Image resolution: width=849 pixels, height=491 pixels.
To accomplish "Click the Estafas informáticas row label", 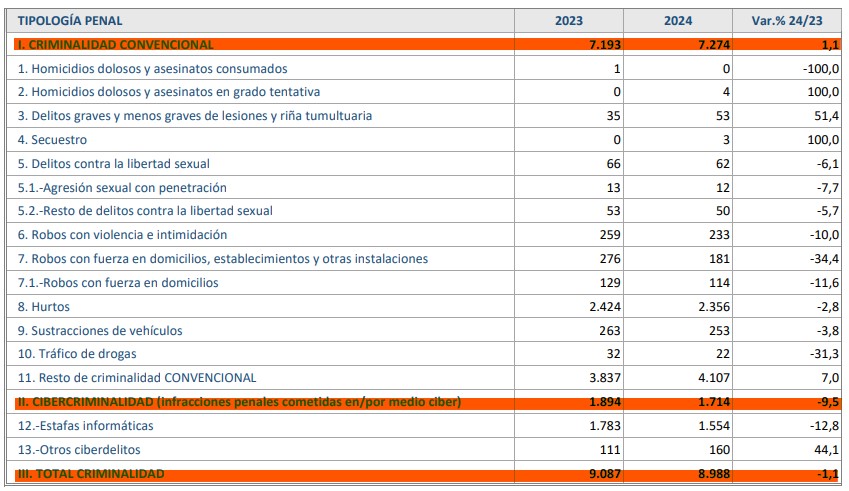I will (85, 426).
